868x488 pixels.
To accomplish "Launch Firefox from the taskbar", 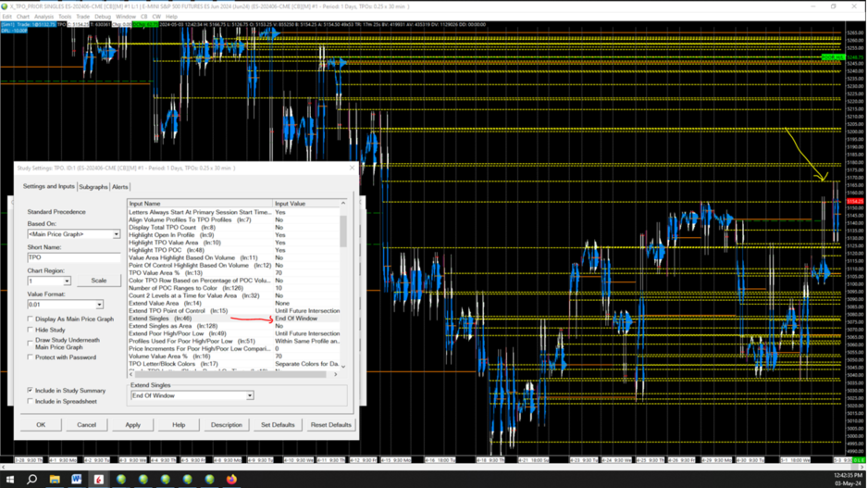I will pos(231,479).
